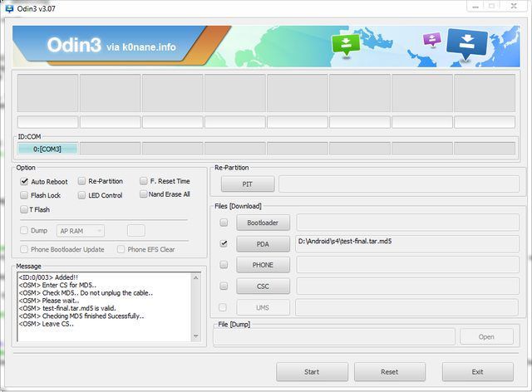Select the PHONE file button

pyautogui.click(x=263, y=265)
